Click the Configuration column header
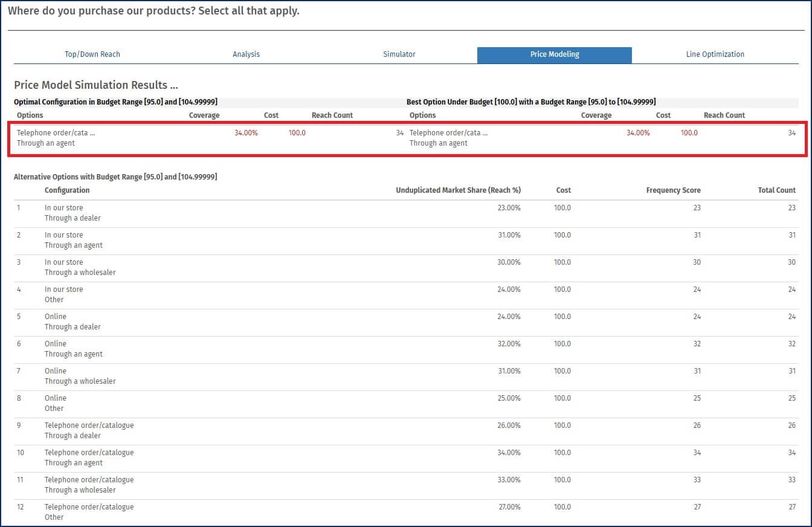The height and width of the screenshot is (527, 812). (67, 190)
